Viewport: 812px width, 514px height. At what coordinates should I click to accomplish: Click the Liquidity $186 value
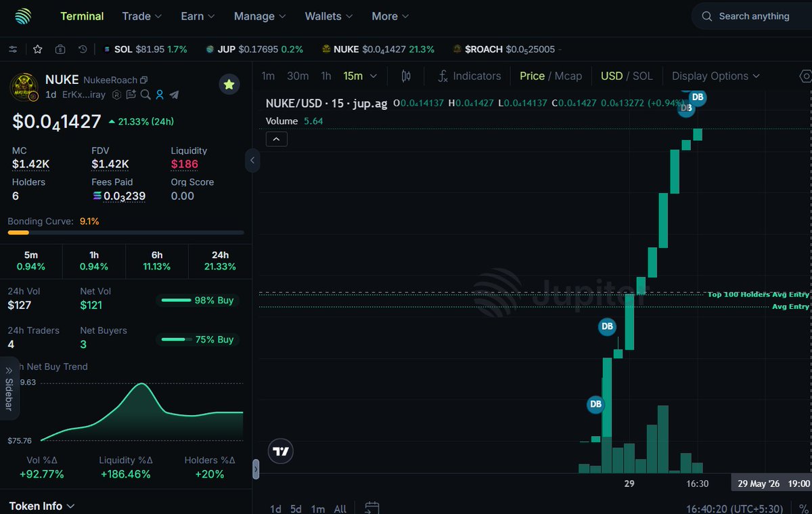[x=185, y=164]
